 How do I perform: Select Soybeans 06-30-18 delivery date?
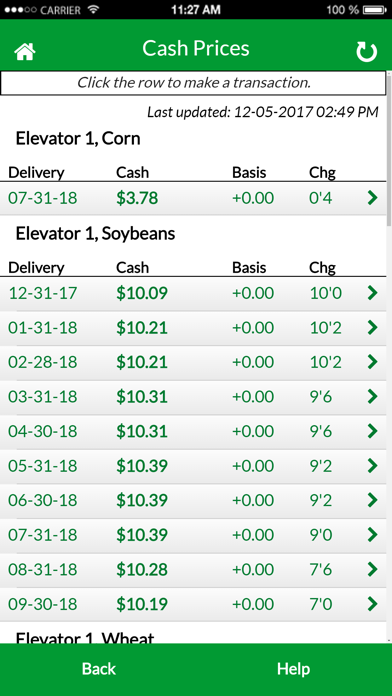point(43,500)
